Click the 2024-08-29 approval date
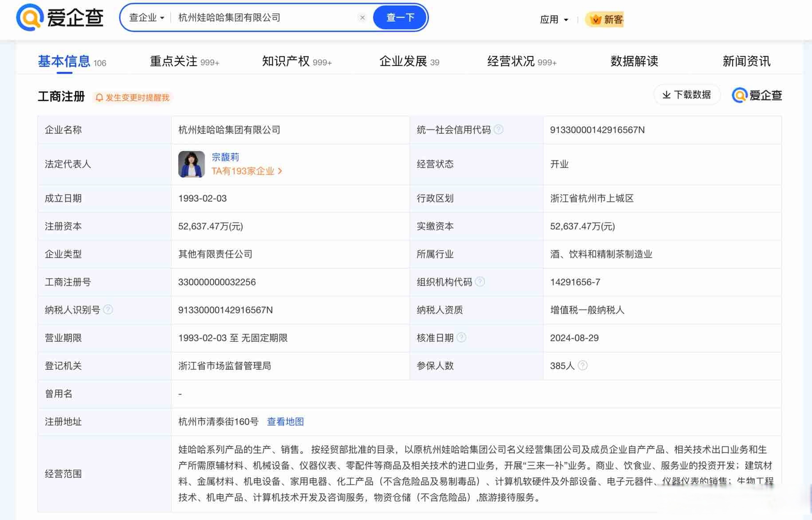This screenshot has width=812, height=520. pos(574,338)
